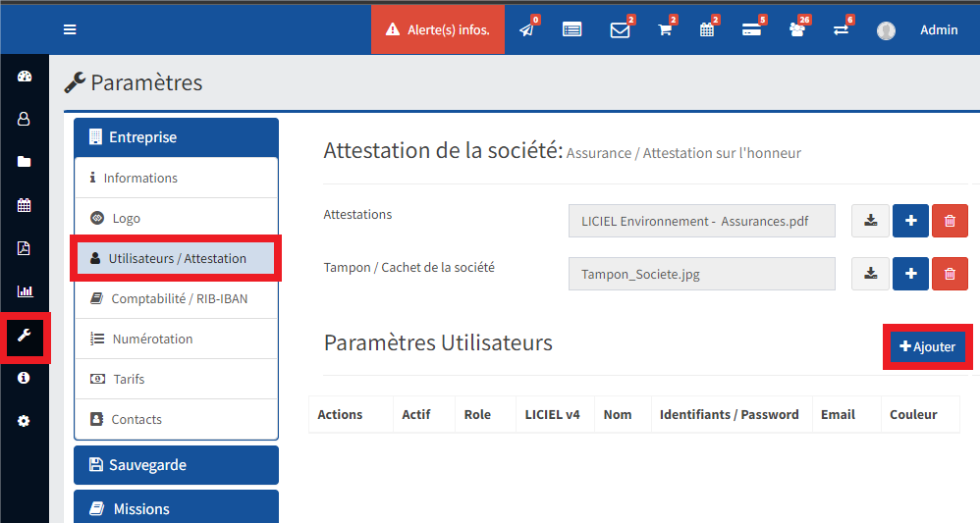Click the Ajouter button
The width and height of the screenshot is (980, 523).
click(928, 346)
